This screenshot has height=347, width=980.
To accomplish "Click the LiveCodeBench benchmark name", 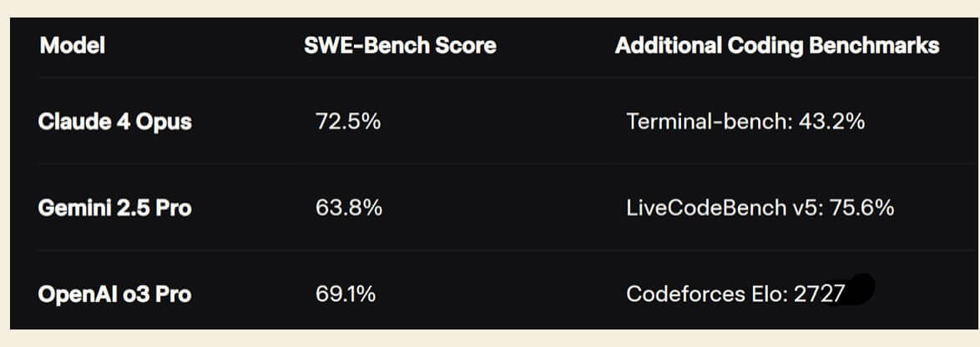I will pyautogui.click(x=708, y=208).
